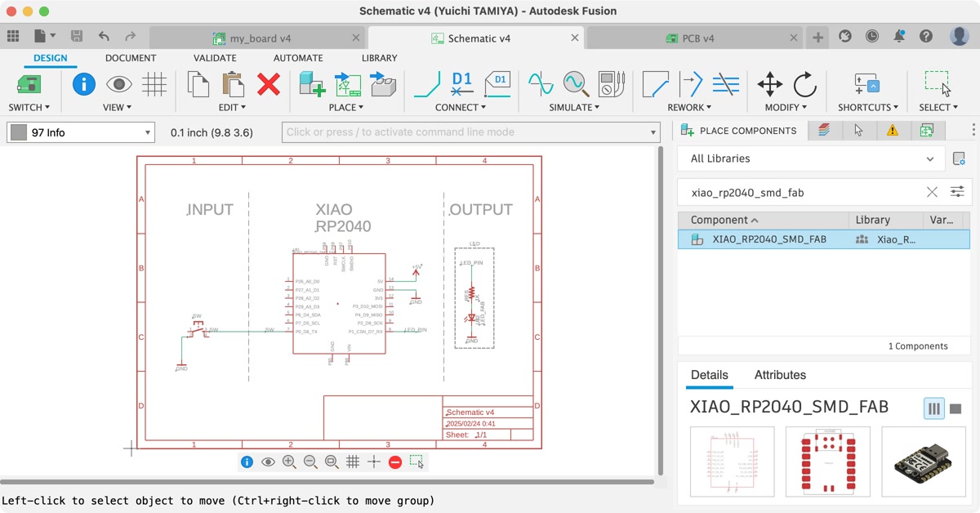Select the Move four-arrow tool

tap(770, 84)
